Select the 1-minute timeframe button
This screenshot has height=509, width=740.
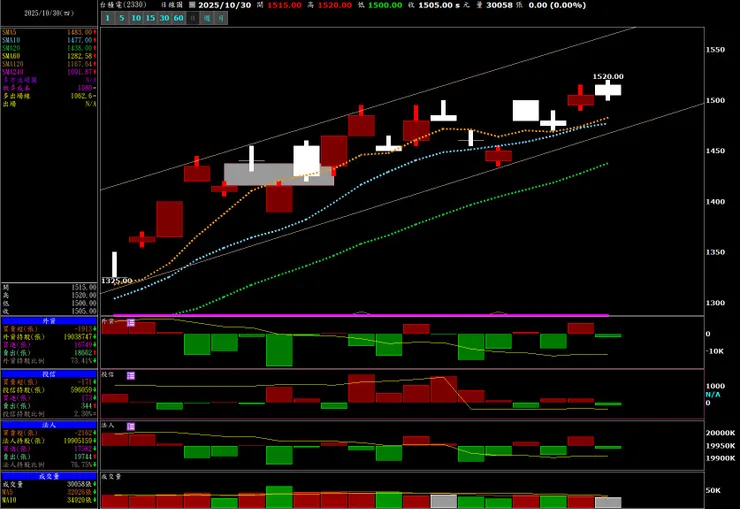coord(108,18)
